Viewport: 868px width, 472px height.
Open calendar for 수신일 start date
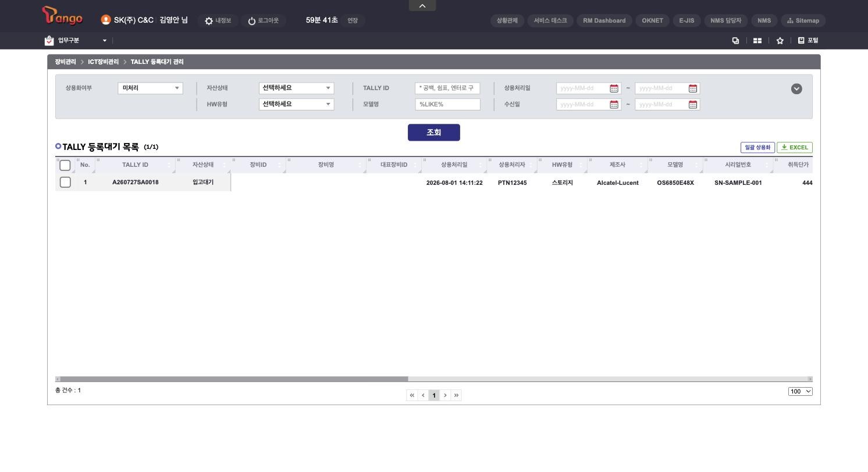(614, 105)
